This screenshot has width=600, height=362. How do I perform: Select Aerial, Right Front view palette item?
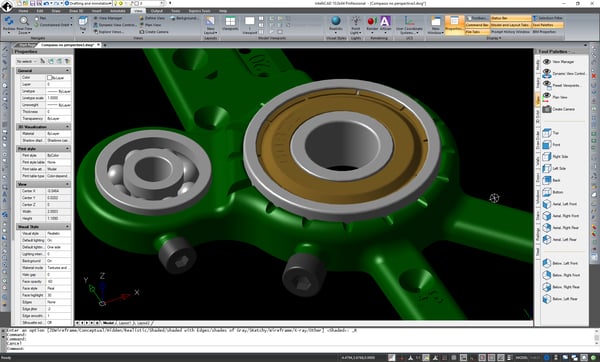[x=561, y=216]
